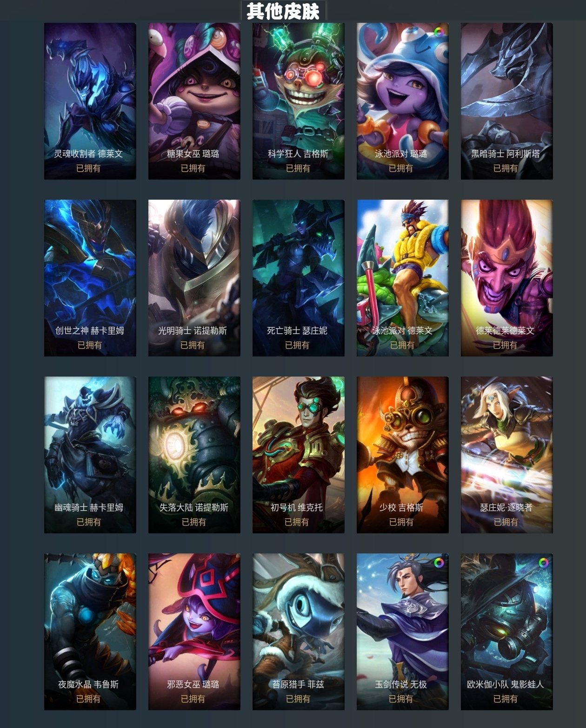The height and width of the screenshot is (728, 586).
Task: Open the 夜魔水晶 韦鲁斯 skin
Action: pyautogui.click(x=90, y=632)
